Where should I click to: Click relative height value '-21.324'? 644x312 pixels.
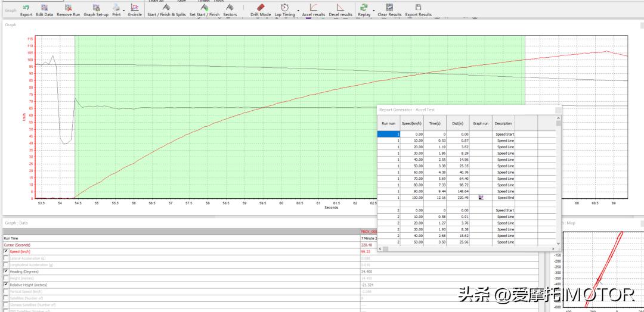coord(367,284)
